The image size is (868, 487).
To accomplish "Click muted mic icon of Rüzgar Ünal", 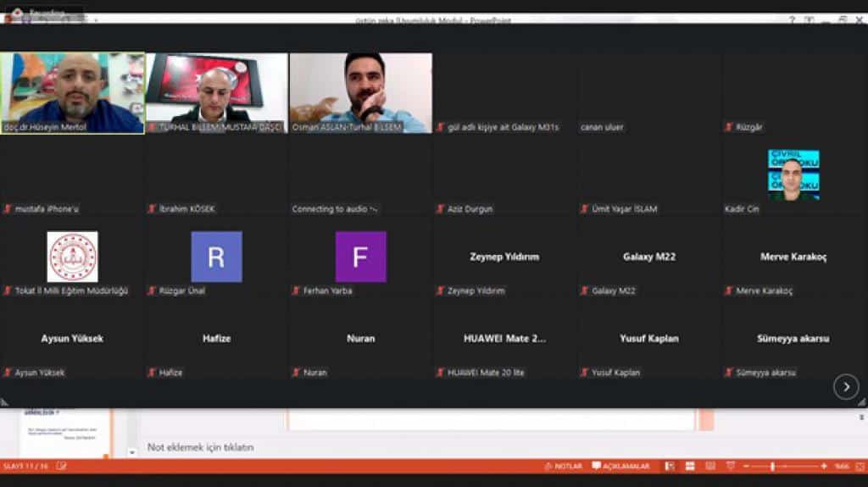I will tap(152, 291).
